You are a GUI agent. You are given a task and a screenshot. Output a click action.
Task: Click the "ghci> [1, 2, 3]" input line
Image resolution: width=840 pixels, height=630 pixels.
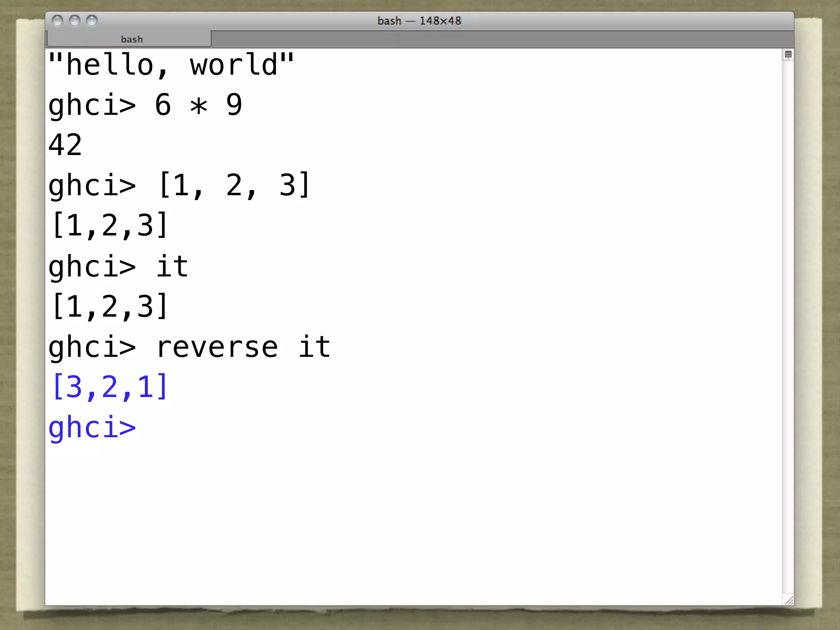tap(179, 186)
